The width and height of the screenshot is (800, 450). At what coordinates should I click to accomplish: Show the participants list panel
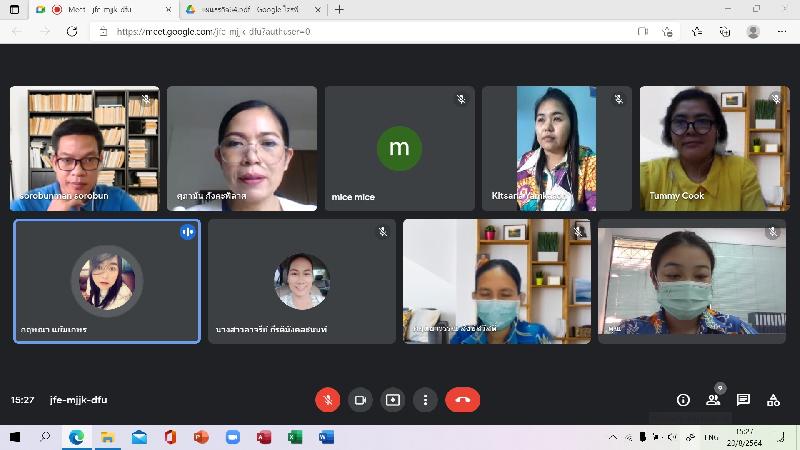pos(713,400)
